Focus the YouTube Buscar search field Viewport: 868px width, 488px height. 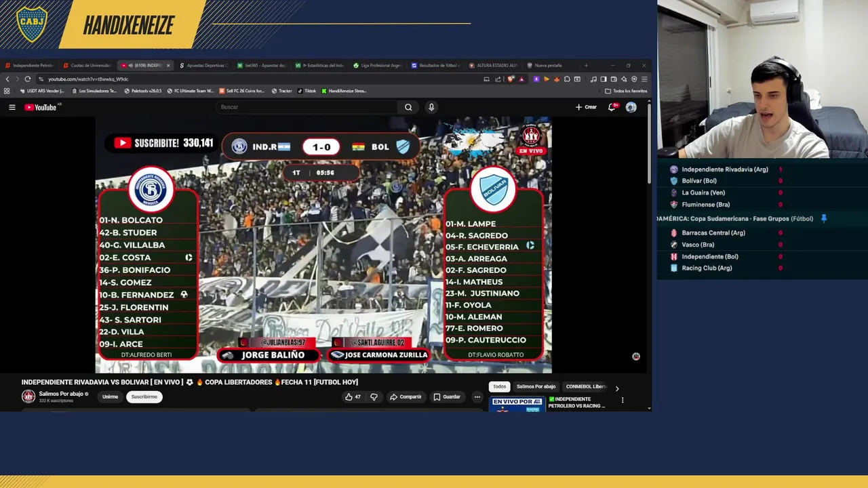click(309, 107)
